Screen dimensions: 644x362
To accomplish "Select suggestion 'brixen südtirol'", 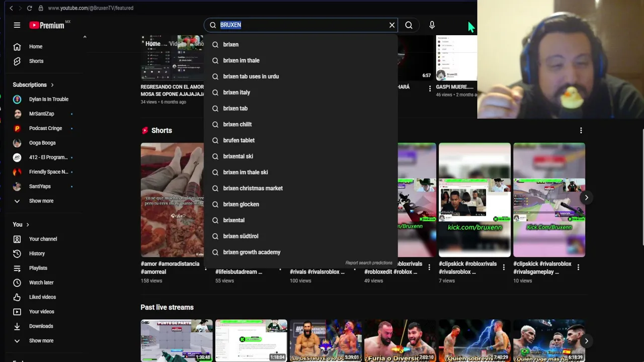I will click(301, 236).
